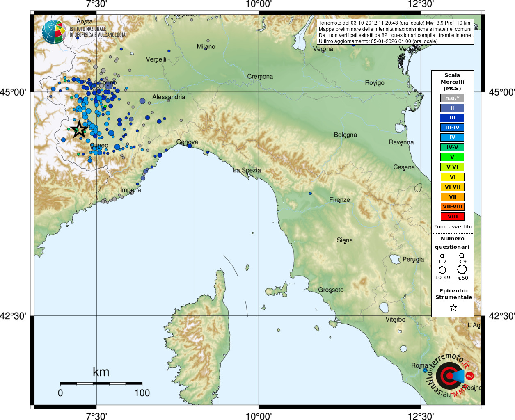
Task: Click the Vercelli city label
Action: pos(156,59)
